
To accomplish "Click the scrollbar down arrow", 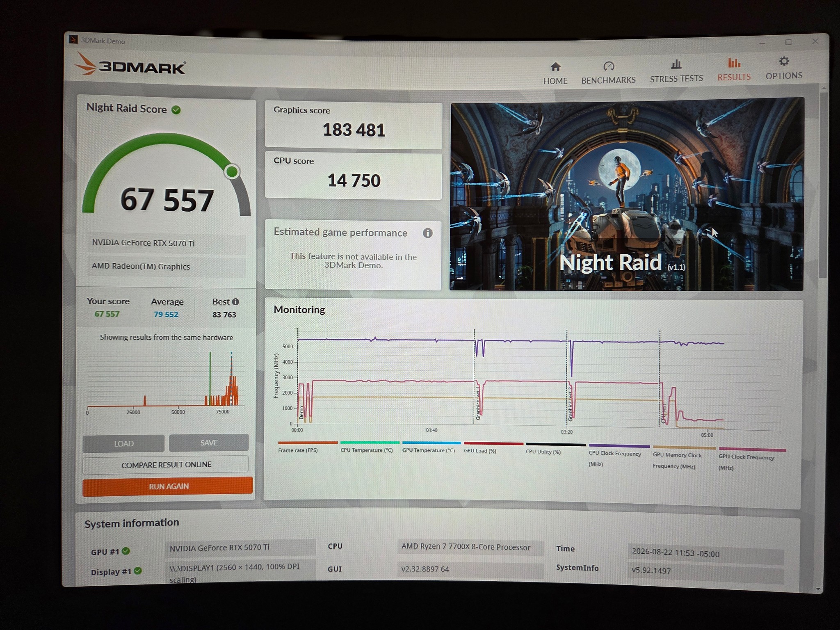I will point(819,589).
